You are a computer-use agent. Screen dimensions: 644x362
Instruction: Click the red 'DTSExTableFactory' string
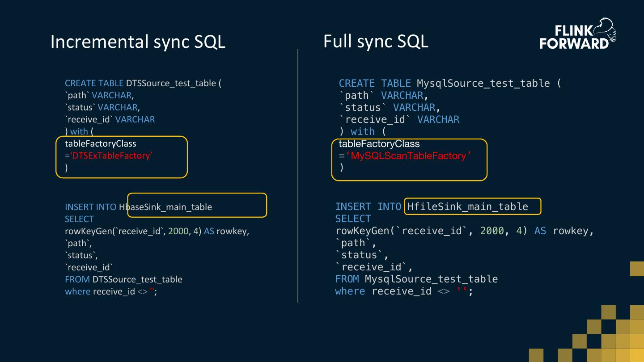(111, 156)
